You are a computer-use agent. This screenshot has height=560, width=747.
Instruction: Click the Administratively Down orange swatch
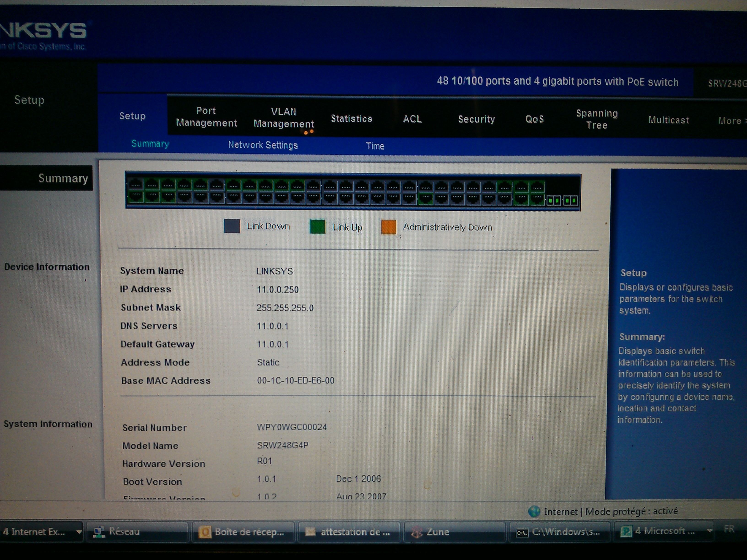(x=388, y=227)
